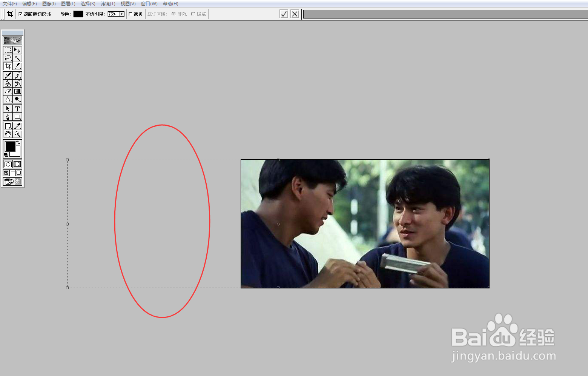The width and height of the screenshot is (588, 376).
Task: Click the crop box top-middle handle
Action: [x=278, y=160]
